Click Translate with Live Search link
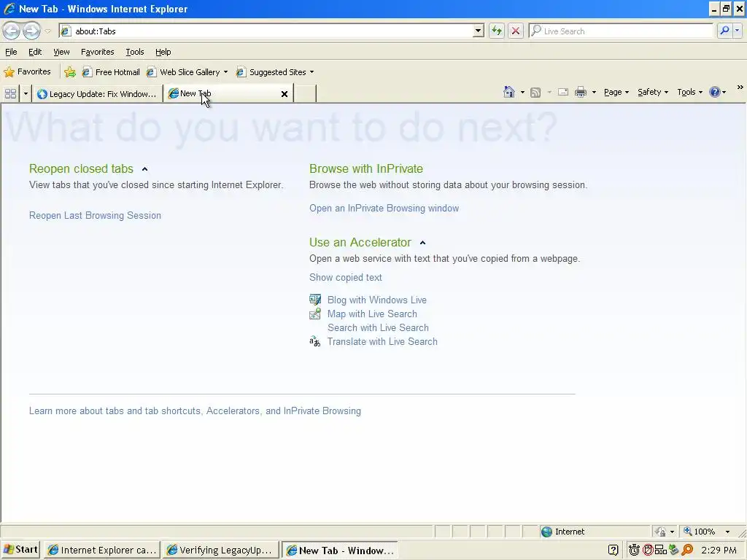 click(x=382, y=341)
